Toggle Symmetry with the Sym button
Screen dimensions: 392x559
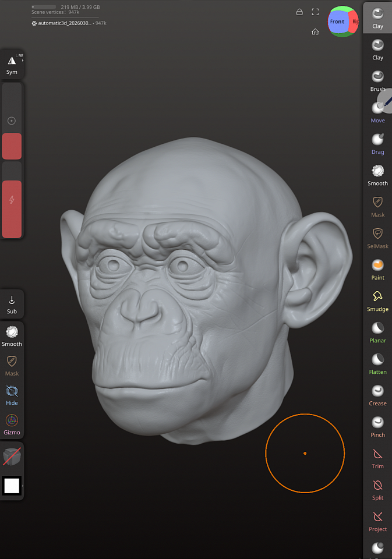(12, 65)
